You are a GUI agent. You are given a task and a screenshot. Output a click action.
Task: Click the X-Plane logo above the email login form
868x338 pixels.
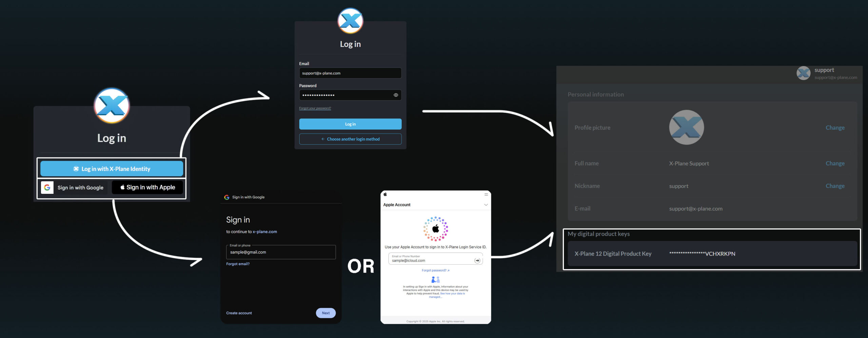350,21
